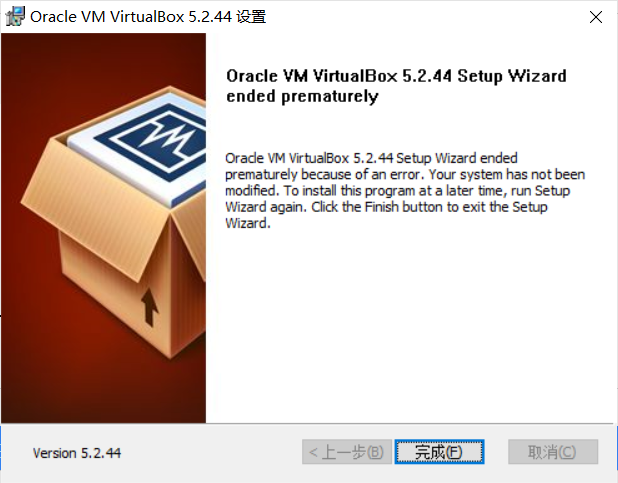Click the last word 'Wizard.' of the paragraph
The image size is (618, 483).
[248, 223]
